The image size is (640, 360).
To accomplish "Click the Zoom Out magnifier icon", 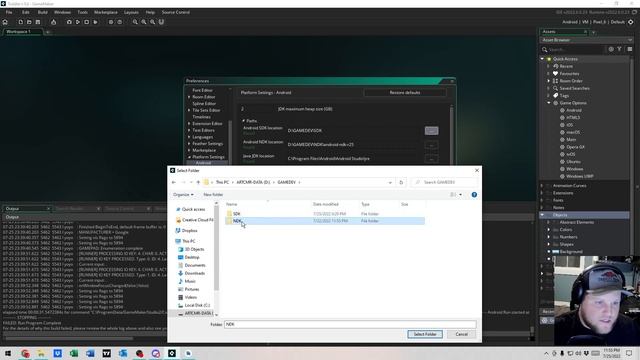I will coord(135,22).
